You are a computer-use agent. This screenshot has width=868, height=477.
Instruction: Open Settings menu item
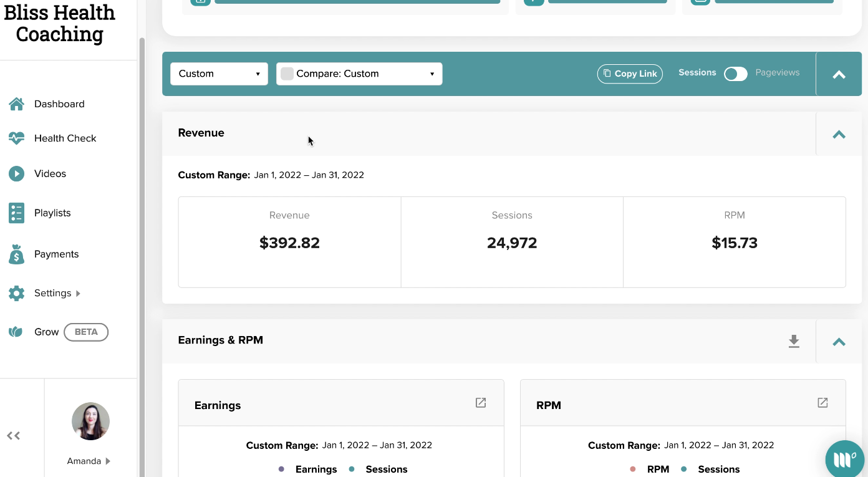pyautogui.click(x=53, y=293)
